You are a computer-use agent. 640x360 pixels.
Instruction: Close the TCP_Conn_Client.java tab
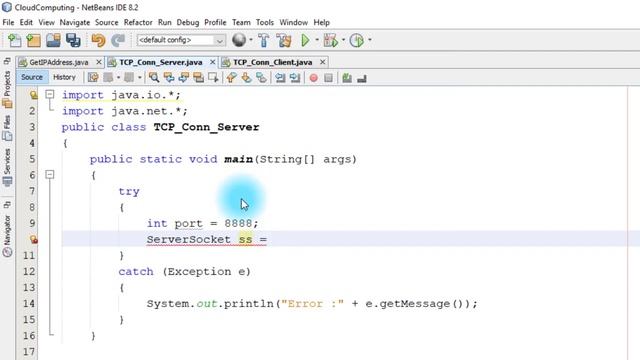click(x=322, y=62)
